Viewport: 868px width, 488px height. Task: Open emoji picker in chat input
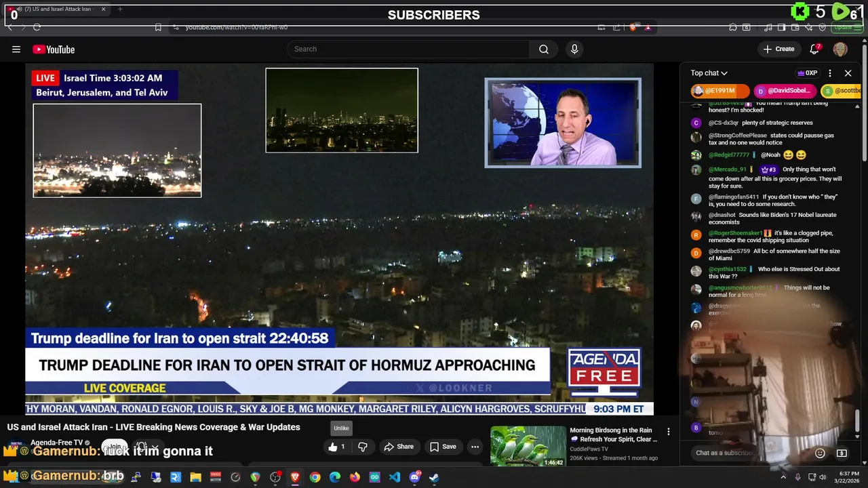tap(820, 453)
